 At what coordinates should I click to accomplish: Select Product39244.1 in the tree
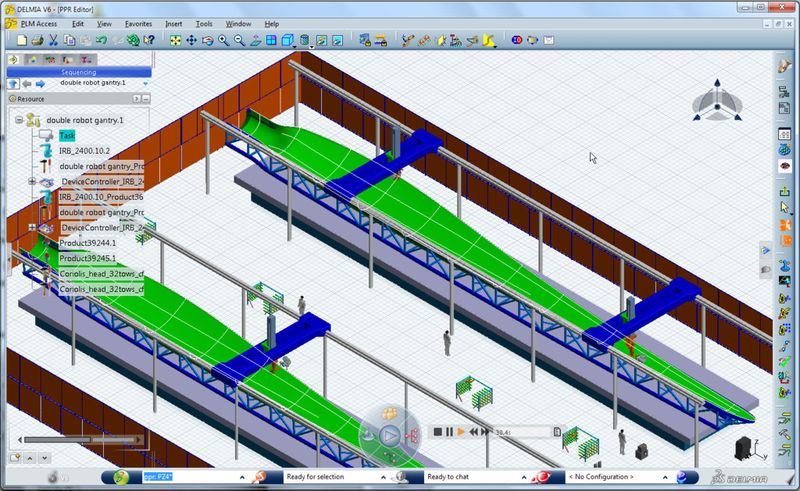point(88,242)
